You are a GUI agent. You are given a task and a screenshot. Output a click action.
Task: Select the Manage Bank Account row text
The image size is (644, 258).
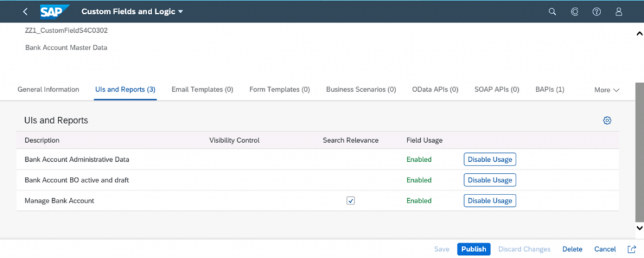59,201
